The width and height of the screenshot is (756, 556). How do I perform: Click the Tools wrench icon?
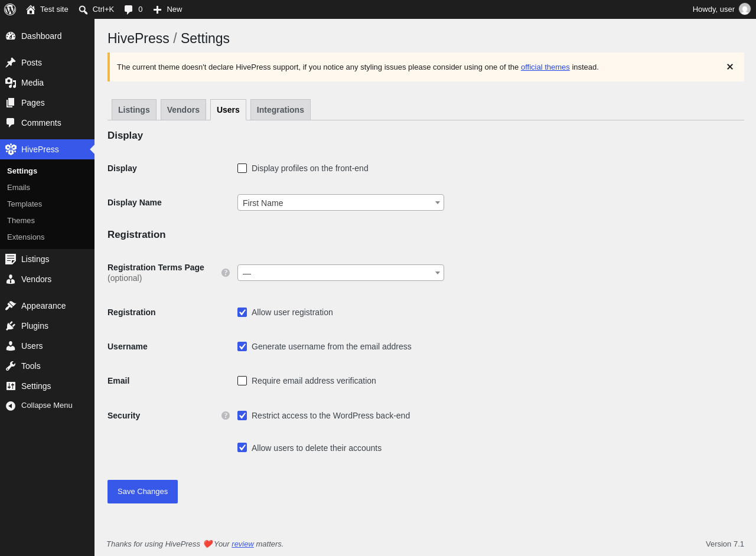(x=11, y=366)
